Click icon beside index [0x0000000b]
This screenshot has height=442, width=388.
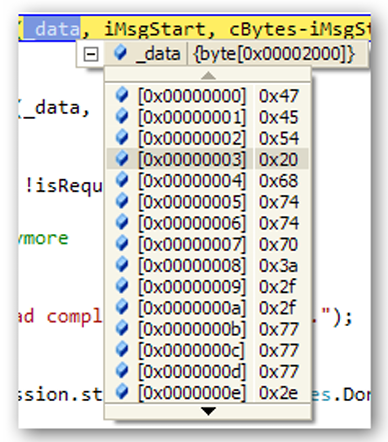click(x=122, y=329)
